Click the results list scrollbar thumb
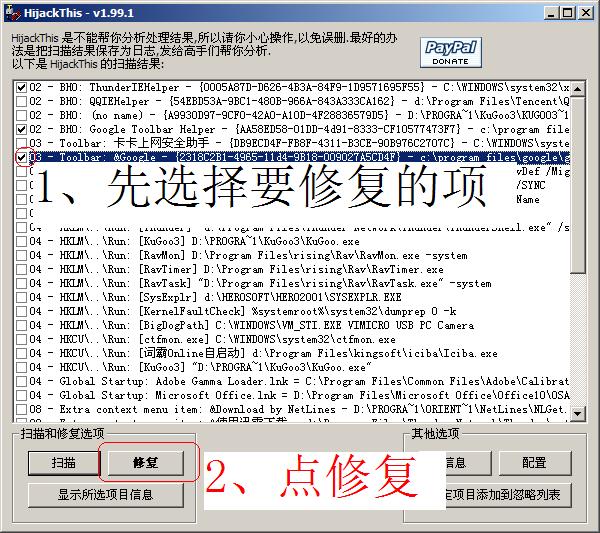This screenshot has height=533, width=600. point(577,185)
